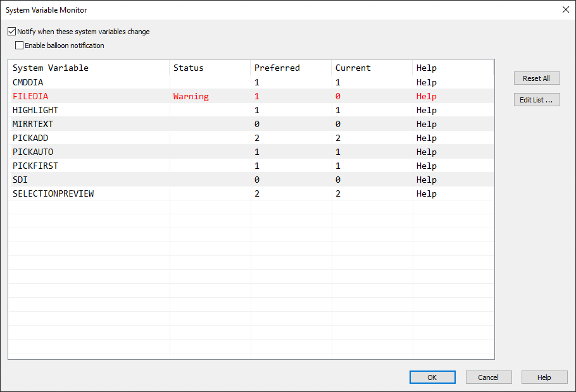Uncheck "Notify when these system variables change"

[x=11, y=31]
